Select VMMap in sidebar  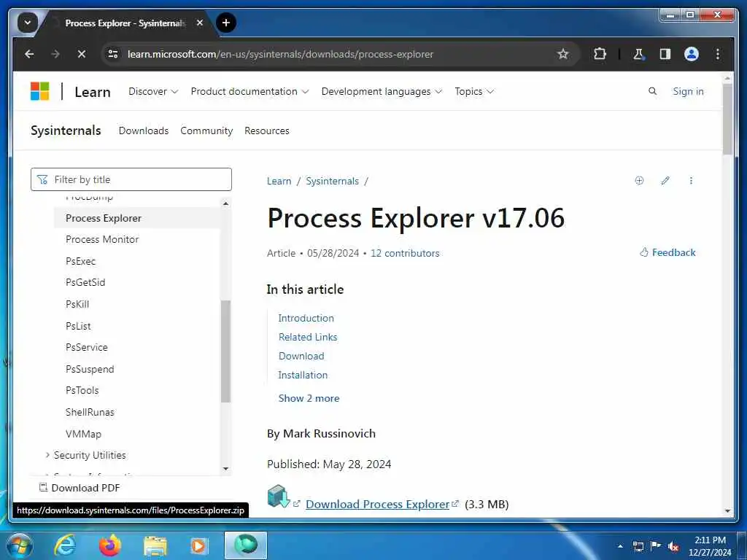coord(83,435)
